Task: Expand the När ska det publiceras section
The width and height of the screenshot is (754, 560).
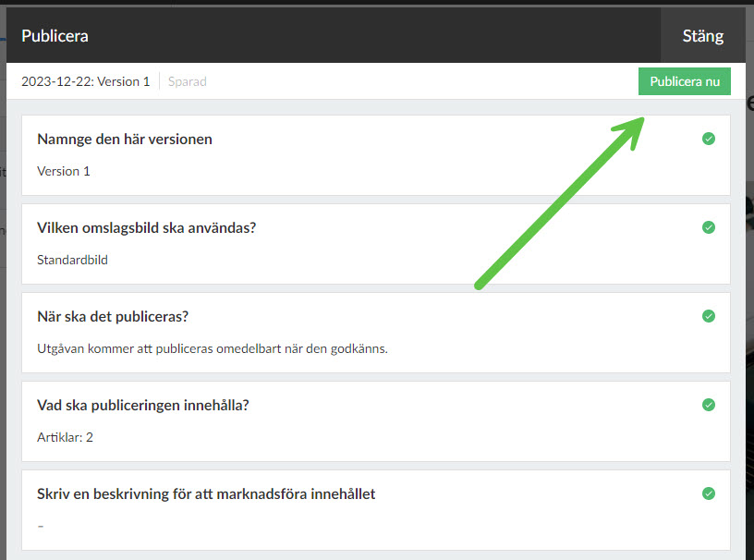Action: point(113,317)
